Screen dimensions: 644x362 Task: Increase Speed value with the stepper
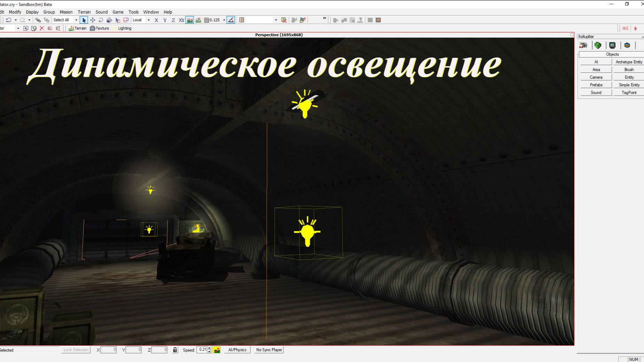[209, 348]
